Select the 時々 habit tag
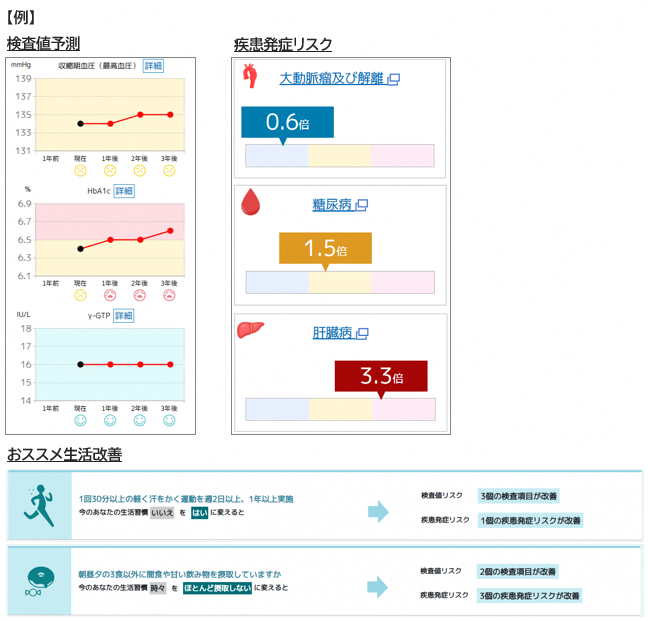The image size is (648, 621). click(x=157, y=588)
